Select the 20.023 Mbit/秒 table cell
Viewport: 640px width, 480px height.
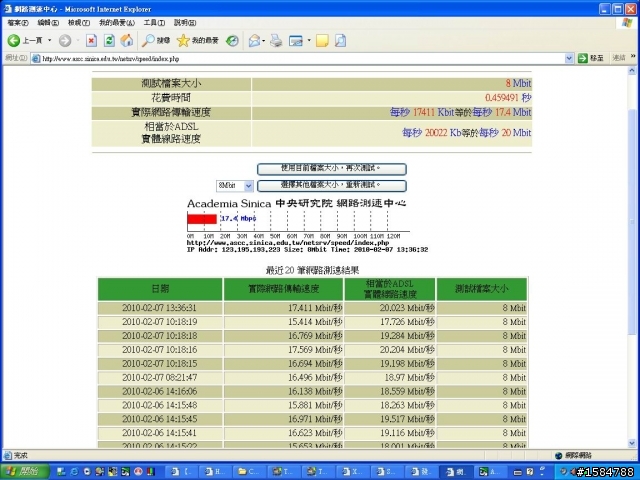point(390,308)
